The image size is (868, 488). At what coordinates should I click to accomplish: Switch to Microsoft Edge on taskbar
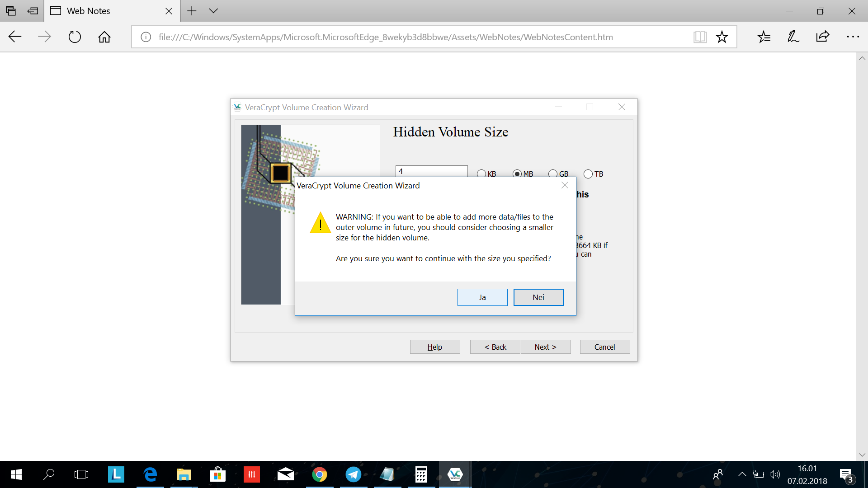coord(150,474)
